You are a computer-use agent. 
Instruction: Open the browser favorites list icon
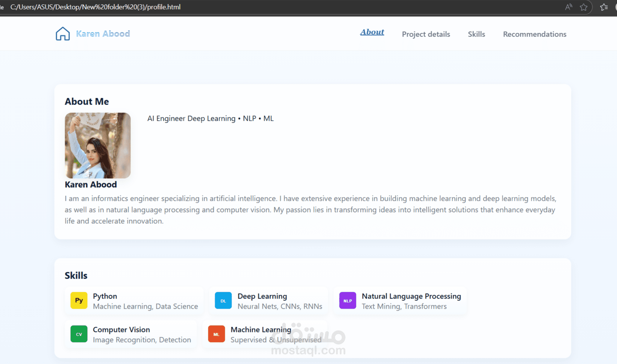click(x=604, y=7)
